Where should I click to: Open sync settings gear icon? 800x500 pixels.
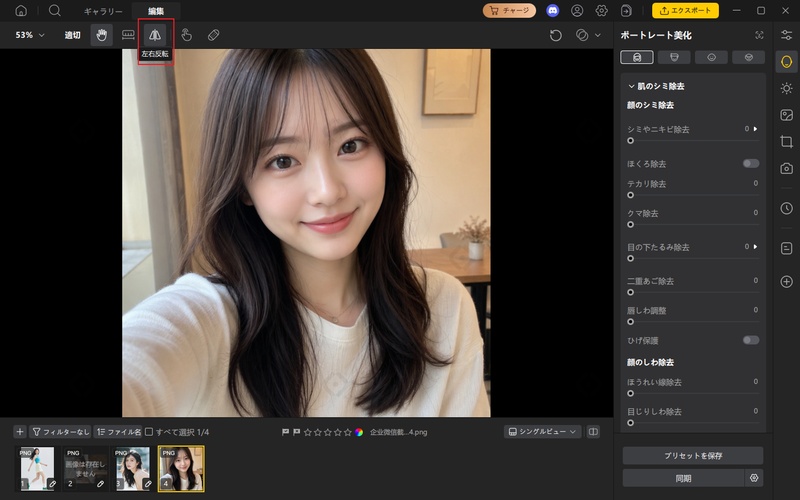coord(754,478)
